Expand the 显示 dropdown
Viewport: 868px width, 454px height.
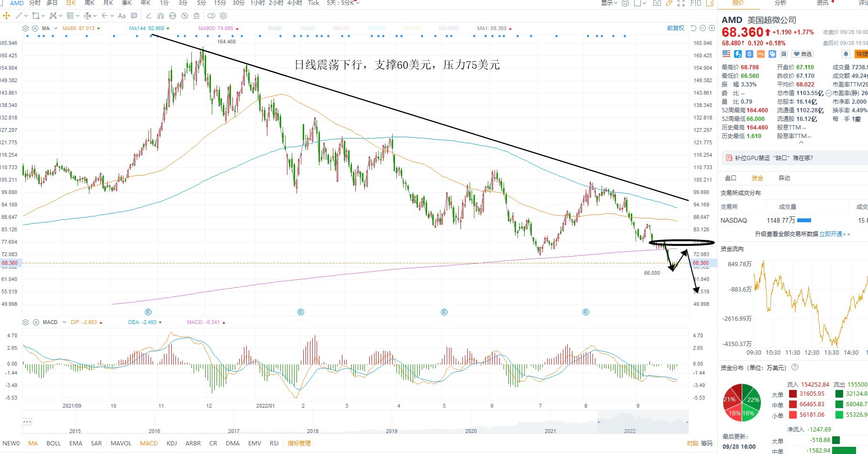(x=609, y=3)
